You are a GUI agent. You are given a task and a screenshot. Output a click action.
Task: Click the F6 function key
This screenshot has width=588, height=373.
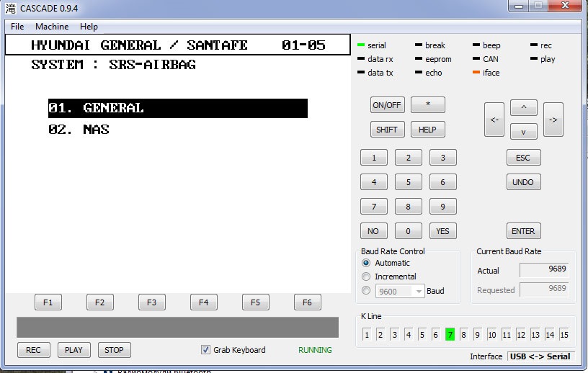[x=307, y=302]
